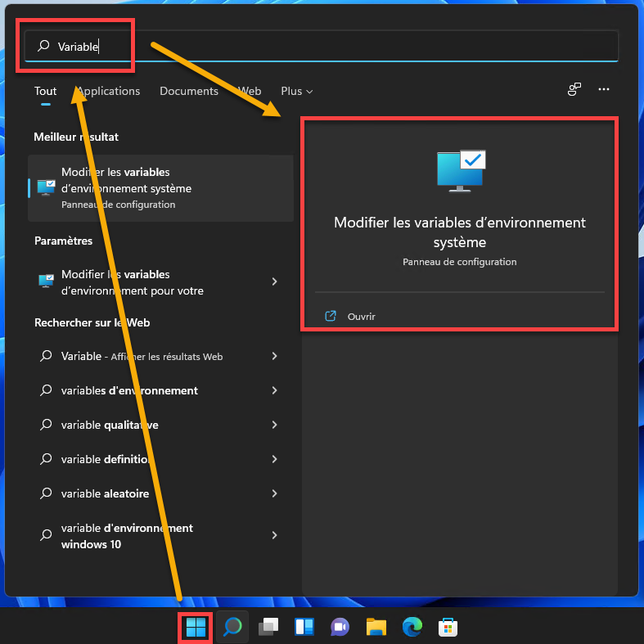Expand arrow for 'variables d'environnement' suggestion
The height and width of the screenshot is (644, 644).
tap(274, 390)
